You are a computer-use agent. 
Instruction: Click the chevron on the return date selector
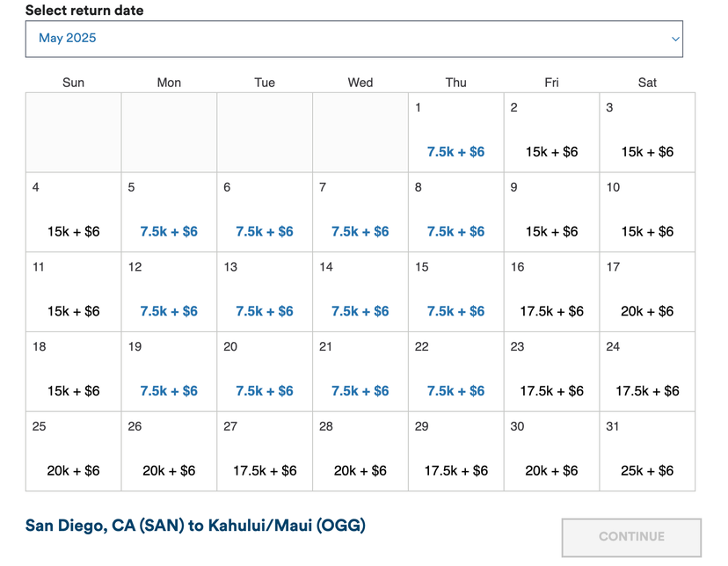[676, 39]
